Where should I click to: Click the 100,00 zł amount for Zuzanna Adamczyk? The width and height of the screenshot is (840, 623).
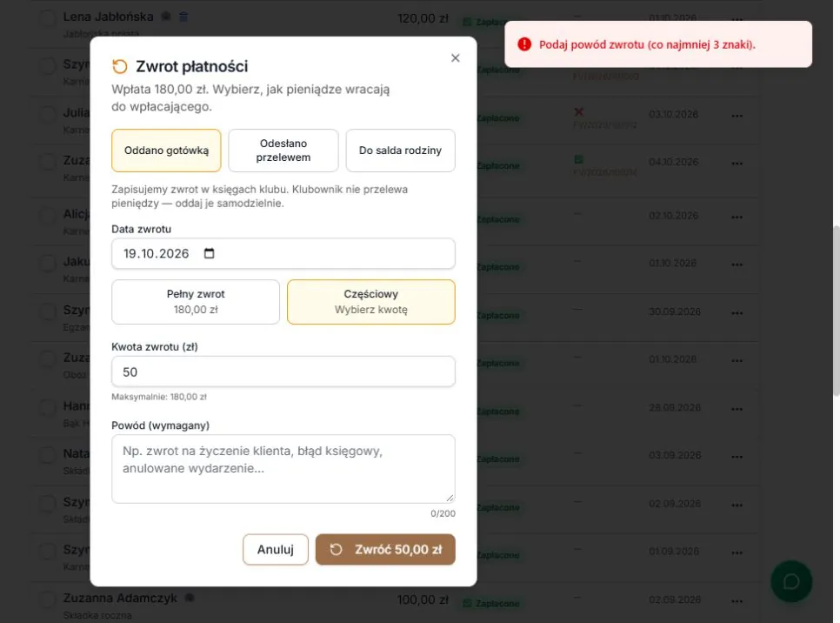(x=423, y=600)
